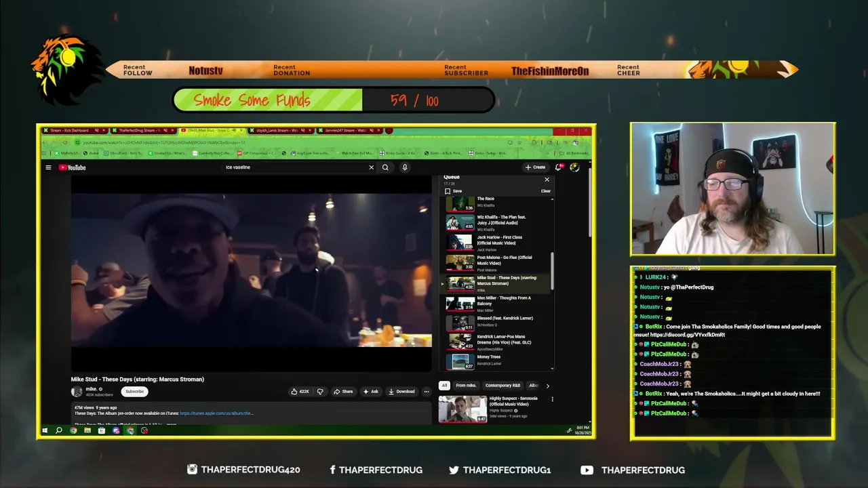Select 'Kendrick Lamar-Poe Mans Dreams' in queue
The image size is (868, 488).
tap(498, 342)
